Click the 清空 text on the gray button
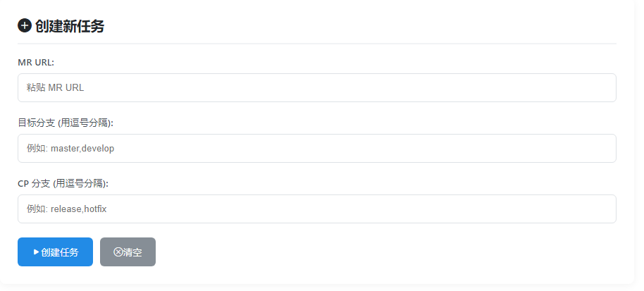 pyautogui.click(x=132, y=252)
